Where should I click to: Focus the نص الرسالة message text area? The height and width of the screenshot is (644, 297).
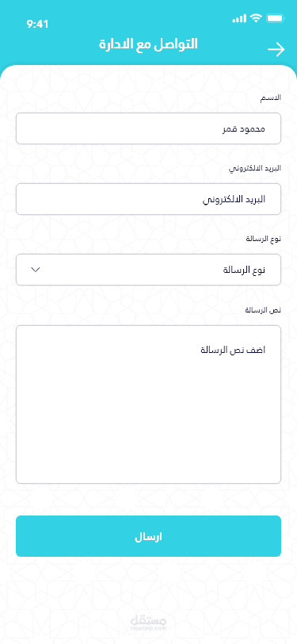tap(149, 404)
